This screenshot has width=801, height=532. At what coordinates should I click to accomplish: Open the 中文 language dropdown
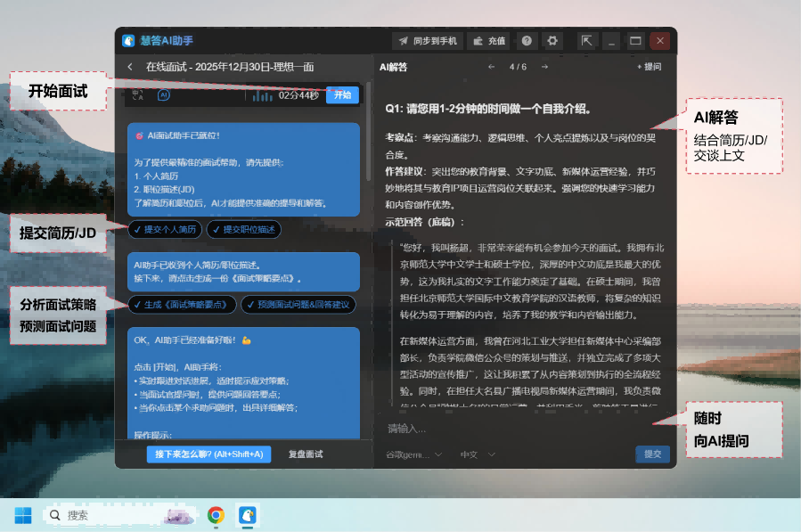click(478, 454)
